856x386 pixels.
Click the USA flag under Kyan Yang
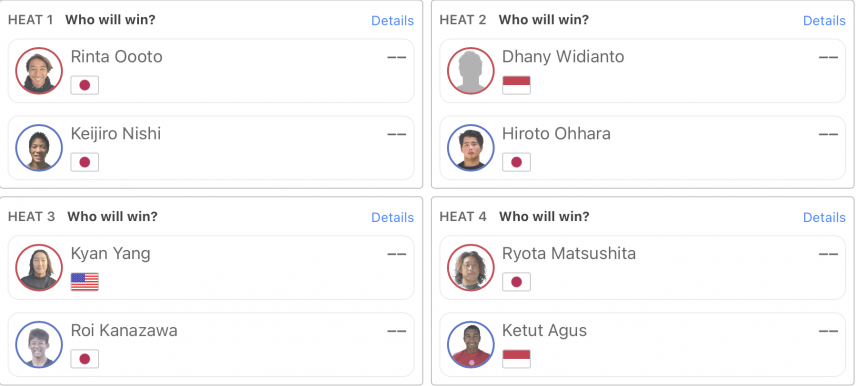85,282
